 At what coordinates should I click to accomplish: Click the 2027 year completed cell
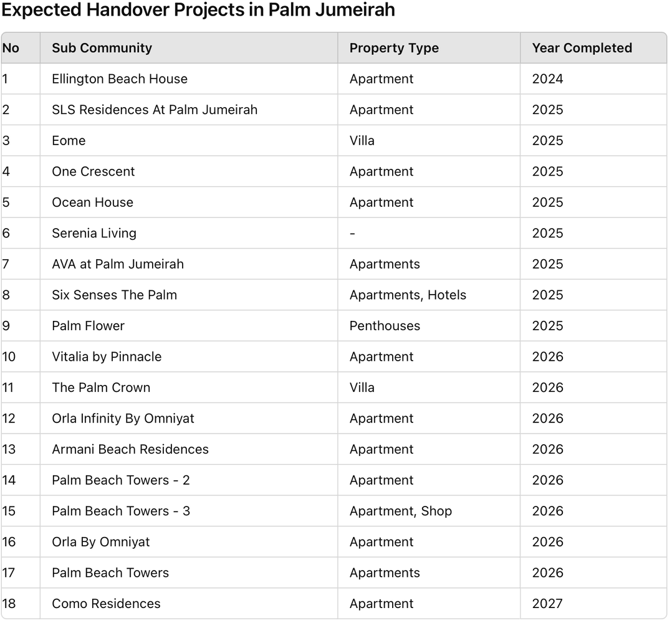(x=593, y=603)
